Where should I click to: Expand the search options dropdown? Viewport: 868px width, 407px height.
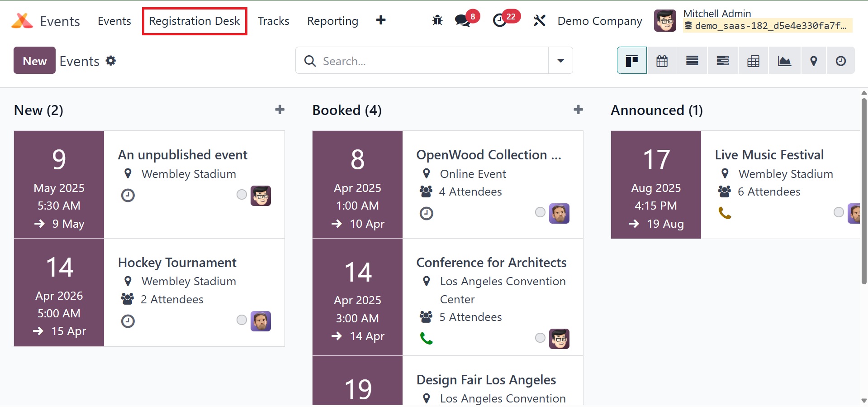pos(560,61)
